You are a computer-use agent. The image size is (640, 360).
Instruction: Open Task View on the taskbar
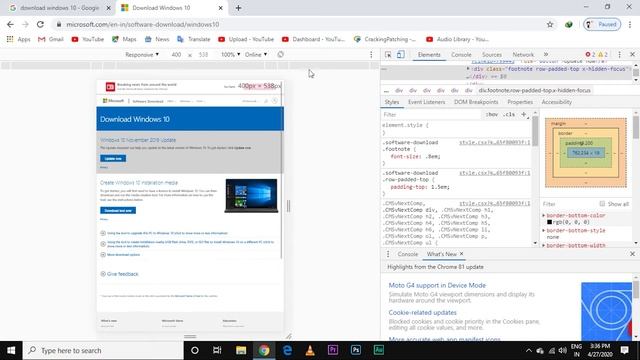coord(217,350)
